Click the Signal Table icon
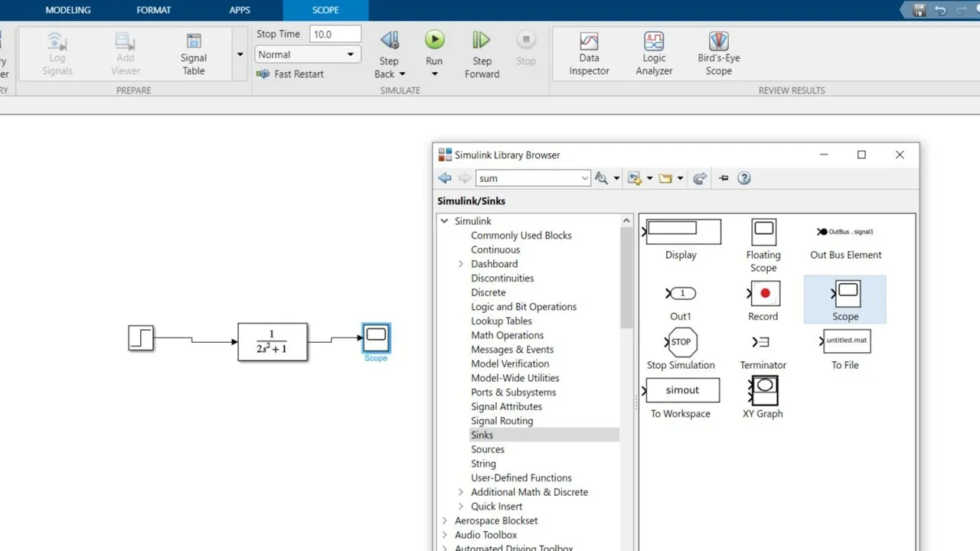Image resolution: width=980 pixels, height=551 pixels. click(194, 41)
